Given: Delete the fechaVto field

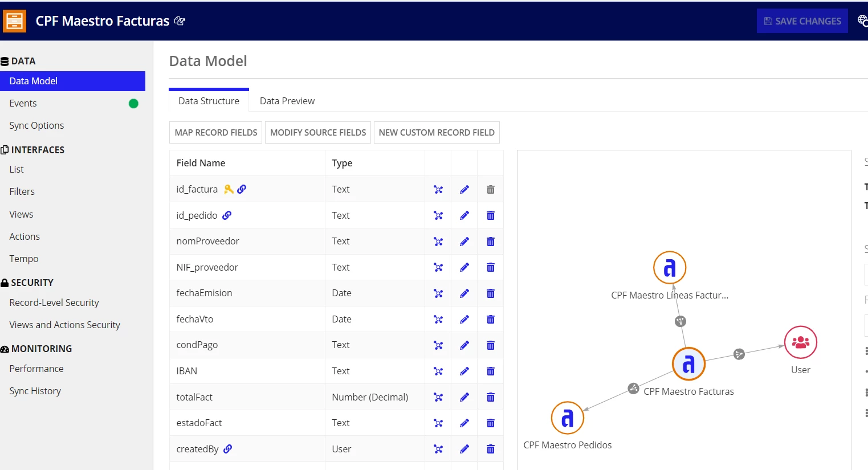Looking at the screenshot, I should [491, 319].
